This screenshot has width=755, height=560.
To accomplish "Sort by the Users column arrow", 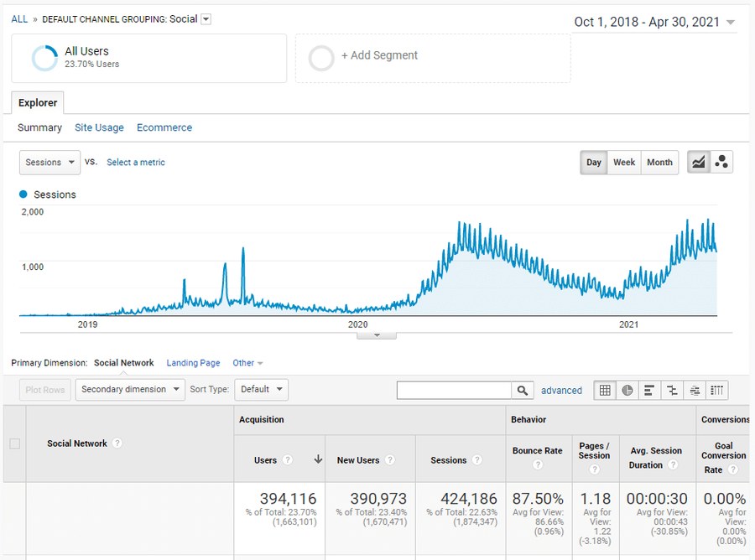I will 318,459.
